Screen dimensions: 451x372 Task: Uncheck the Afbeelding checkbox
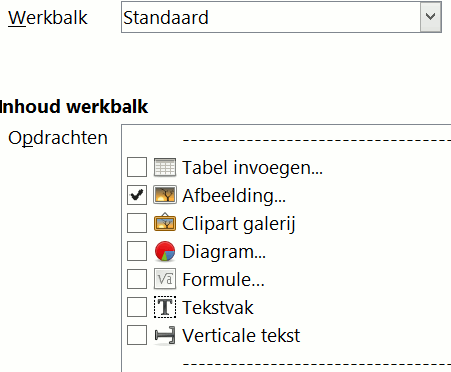137,195
